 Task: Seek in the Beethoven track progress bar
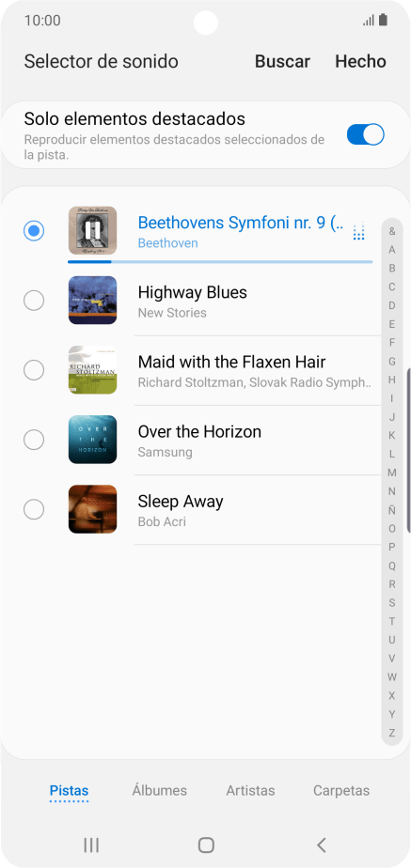(220, 261)
